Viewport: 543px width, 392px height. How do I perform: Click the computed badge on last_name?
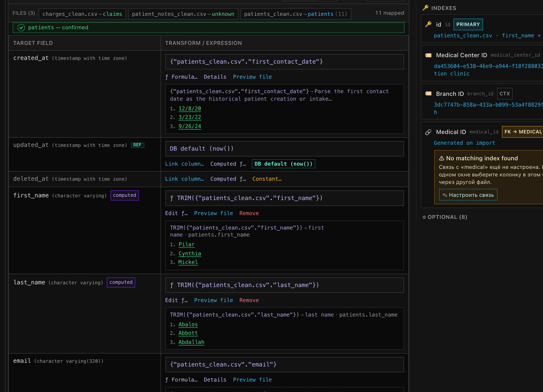(121, 282)
